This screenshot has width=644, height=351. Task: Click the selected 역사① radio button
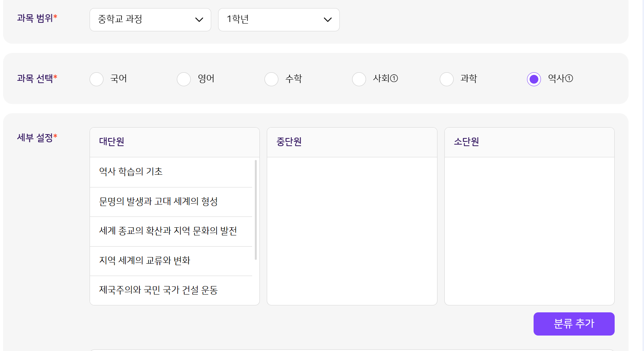click(x=534, y=79)
